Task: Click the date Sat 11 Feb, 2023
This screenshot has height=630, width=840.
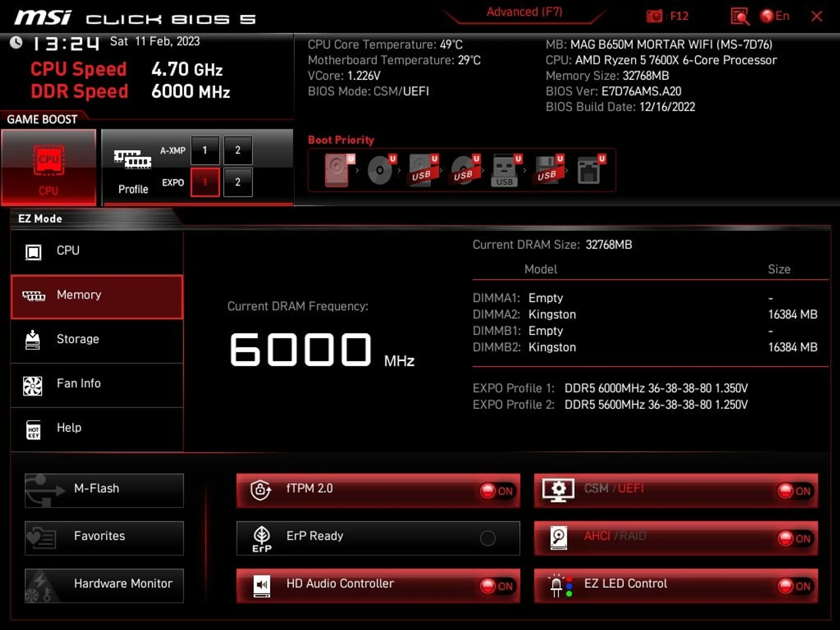Action: 155,41
